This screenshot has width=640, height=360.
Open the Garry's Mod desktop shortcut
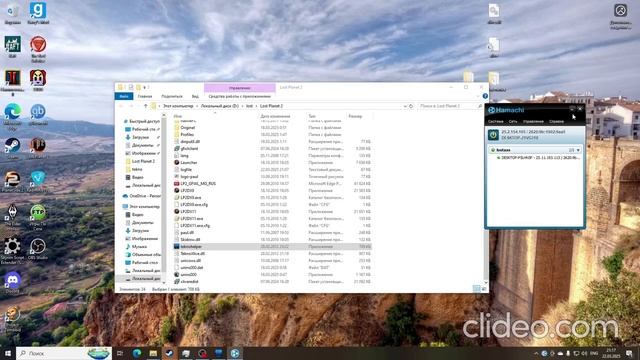(x=38, y=13)
